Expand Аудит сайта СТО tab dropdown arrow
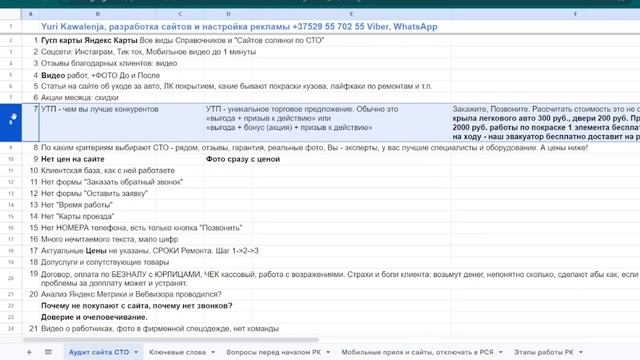Image resolution: width=640 pixels, height=360 pixels. (x=136, y=352)
